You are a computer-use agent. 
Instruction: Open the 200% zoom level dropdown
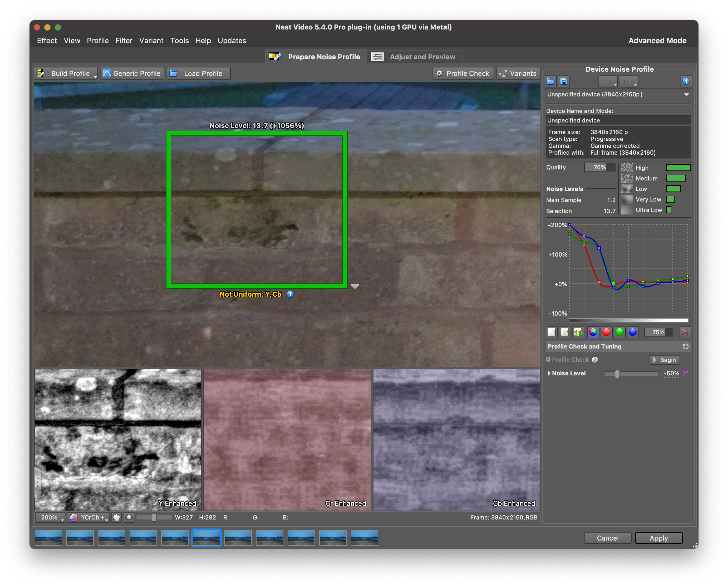[x=51, y=517]
